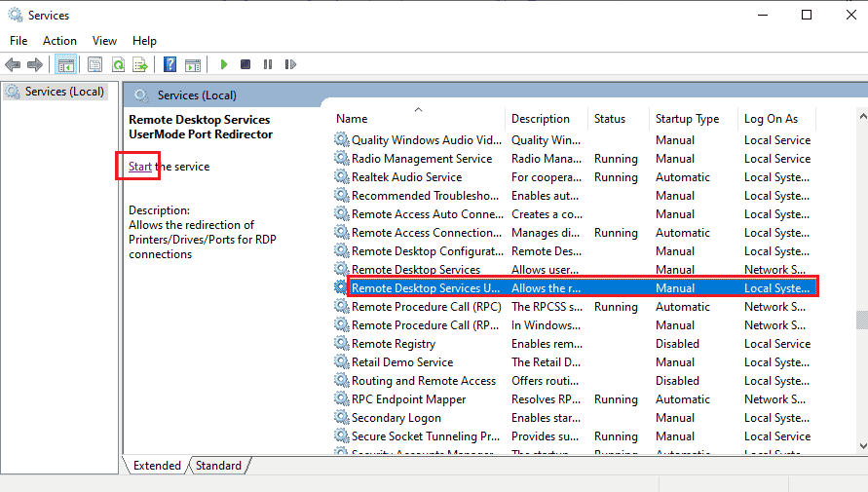Viewport: 868px width, 492px height.
Task: Open Properties from the toolbar icon
Action: 94,64
